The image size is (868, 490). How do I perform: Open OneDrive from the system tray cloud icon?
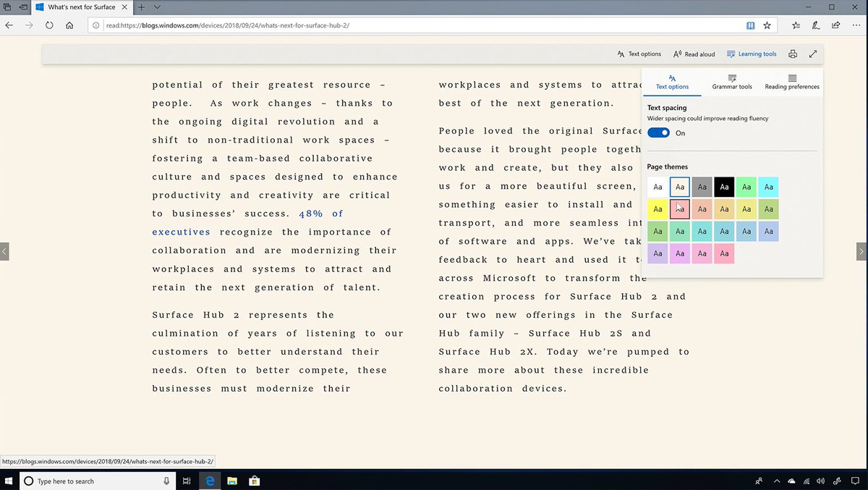pyautogui.click(x=791, y=481)
